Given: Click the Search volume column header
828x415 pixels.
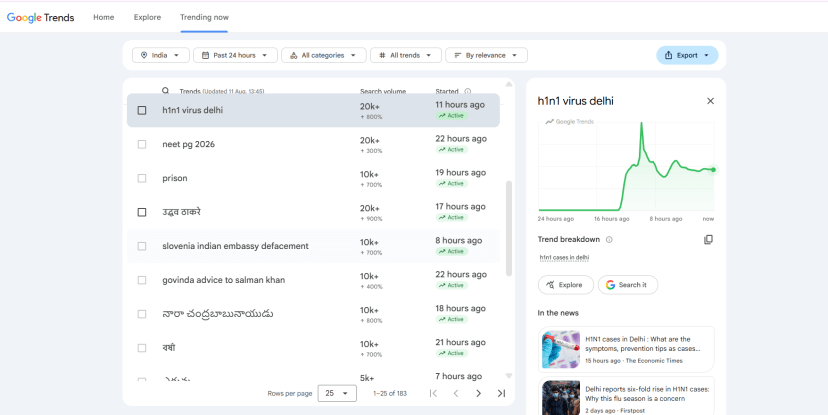Looking at the screenshot, I should (383, 91).
